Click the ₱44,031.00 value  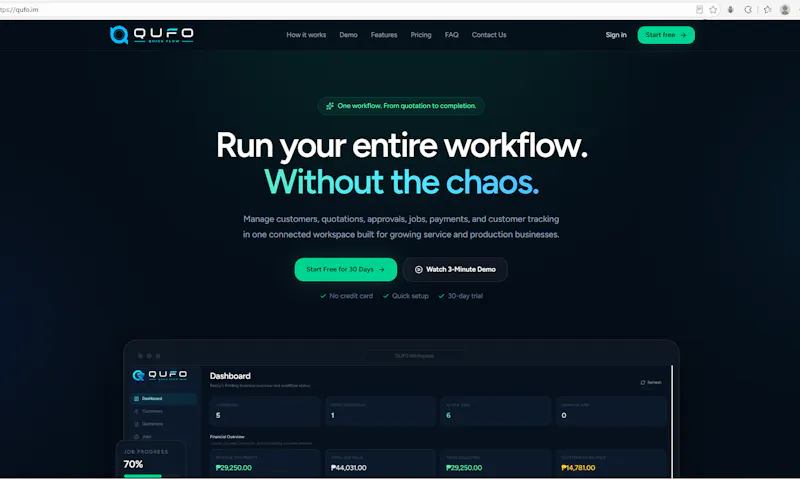(x=349, y=468)
